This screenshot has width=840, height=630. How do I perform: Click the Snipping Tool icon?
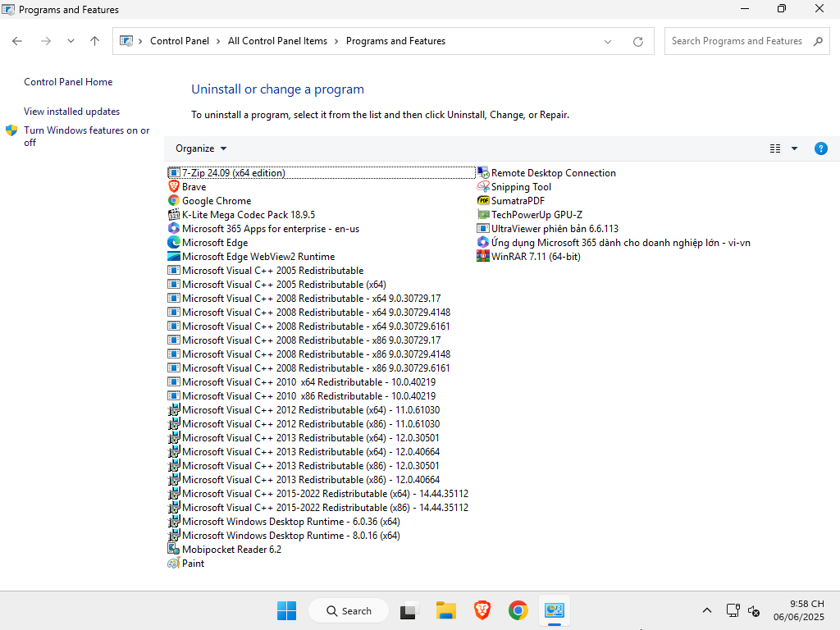[483, 187]
